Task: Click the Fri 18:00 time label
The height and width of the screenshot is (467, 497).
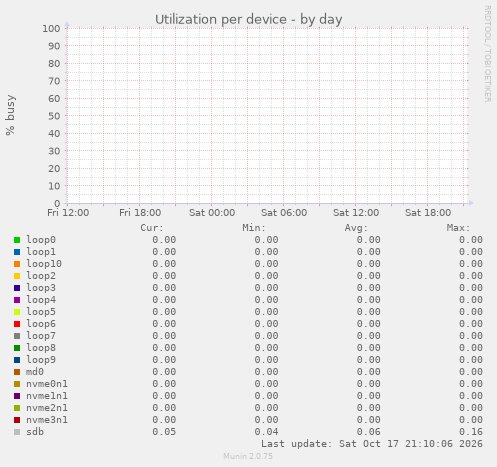Action: pos(140,213)
